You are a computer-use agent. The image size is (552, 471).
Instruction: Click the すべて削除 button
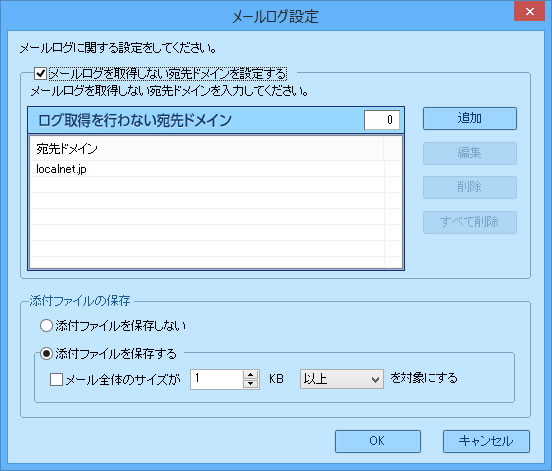tap(470, 222)
